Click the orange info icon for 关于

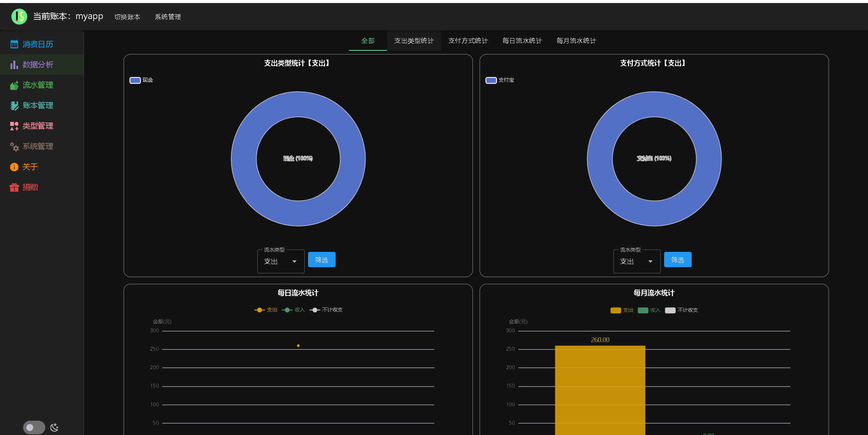click(x=14, y=167)
